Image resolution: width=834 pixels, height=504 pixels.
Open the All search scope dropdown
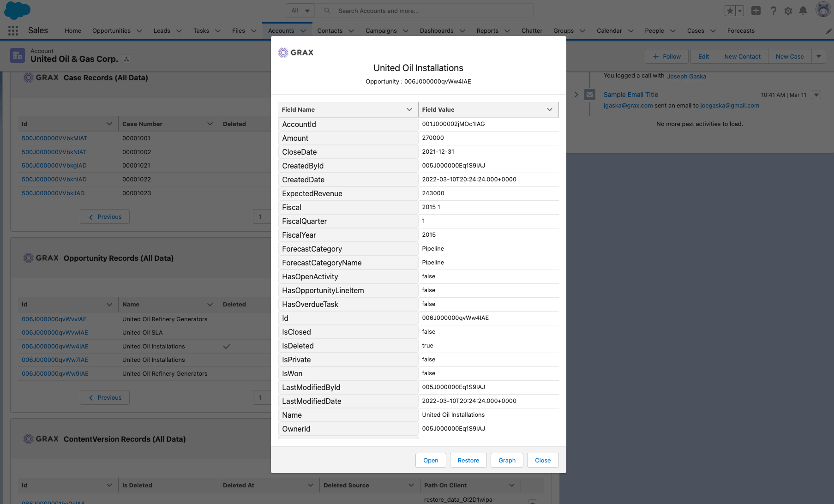click(300, 11)
